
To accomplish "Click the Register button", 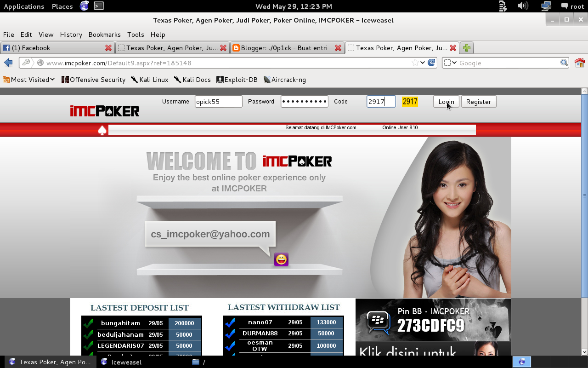I will coord(479,102).
